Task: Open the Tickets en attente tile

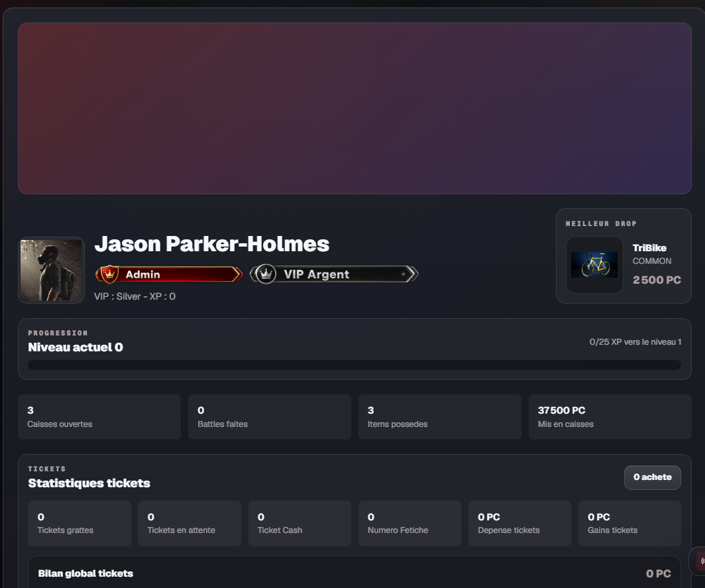Action: pos(190,523)
